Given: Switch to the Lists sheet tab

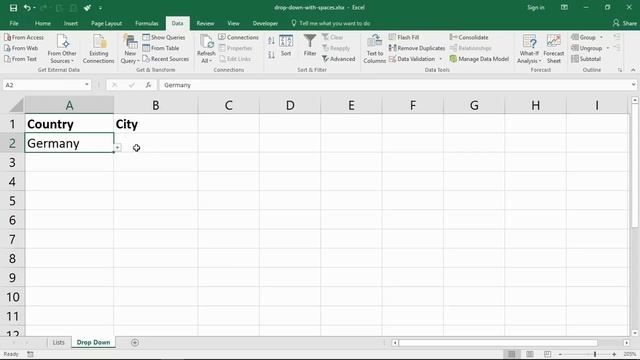Looking at the screenshot, I should pos(58,342).
